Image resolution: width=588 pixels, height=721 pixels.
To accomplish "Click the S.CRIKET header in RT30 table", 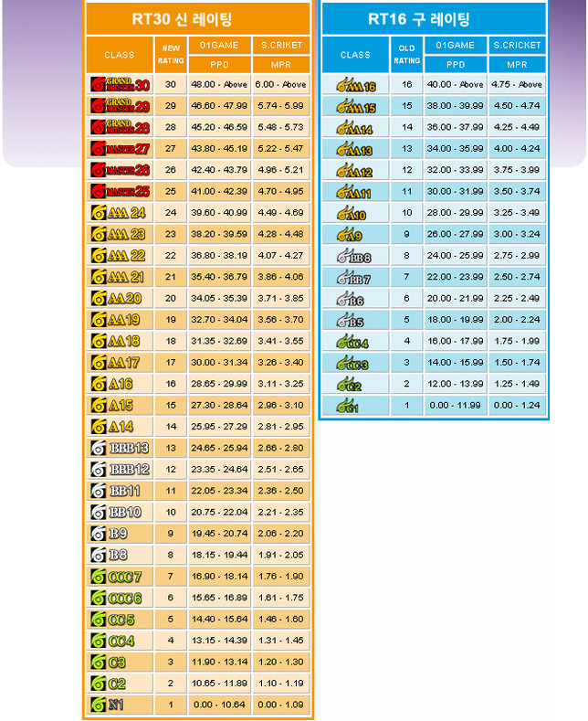I will pyautogui.click(x=281, y=46).
